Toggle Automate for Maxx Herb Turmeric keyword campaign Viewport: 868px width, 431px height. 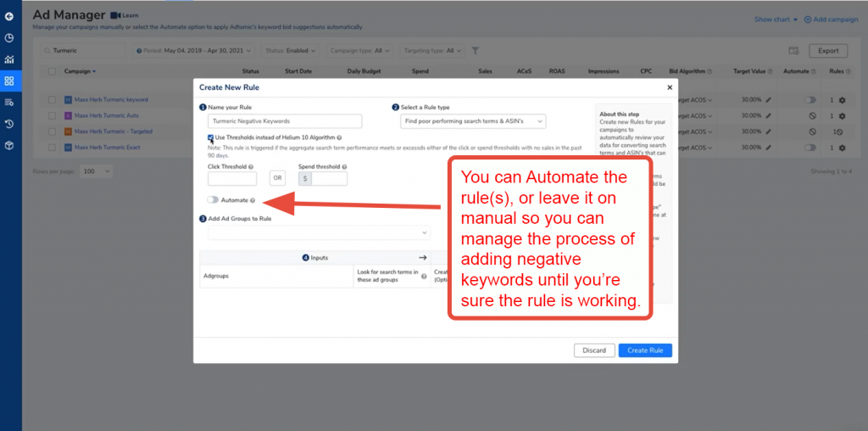coord(810,100)
